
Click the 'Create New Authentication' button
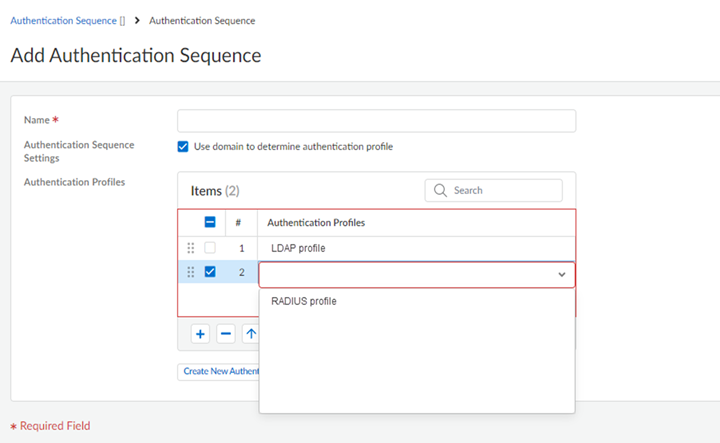click(219, 371)
